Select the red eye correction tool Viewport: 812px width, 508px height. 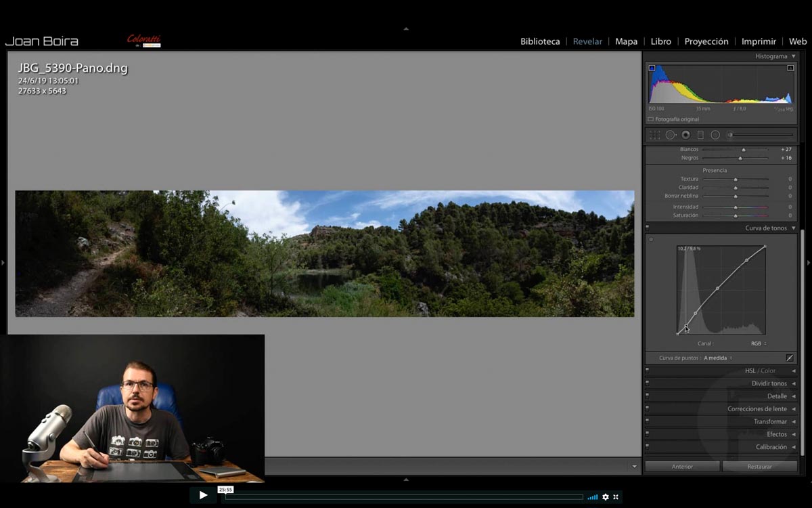tap(685, 135)
